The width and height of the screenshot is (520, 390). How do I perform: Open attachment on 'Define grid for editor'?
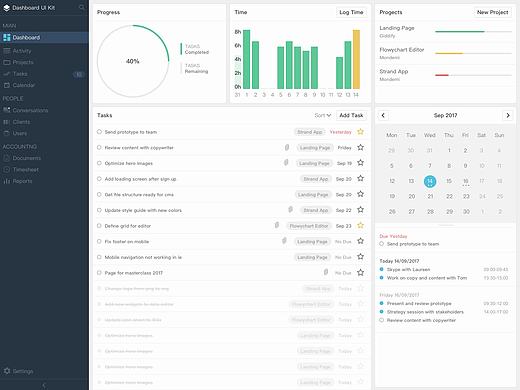point(277,225)
